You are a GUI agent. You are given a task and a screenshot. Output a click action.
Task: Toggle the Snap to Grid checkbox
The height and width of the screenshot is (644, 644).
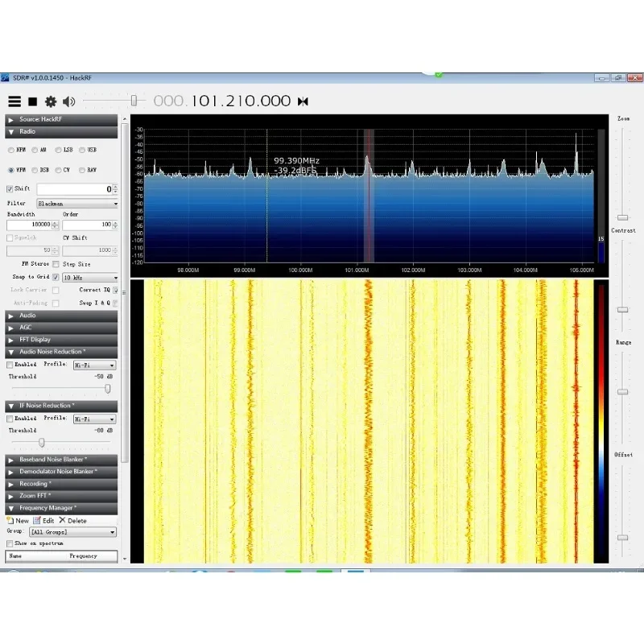[56, 277]
